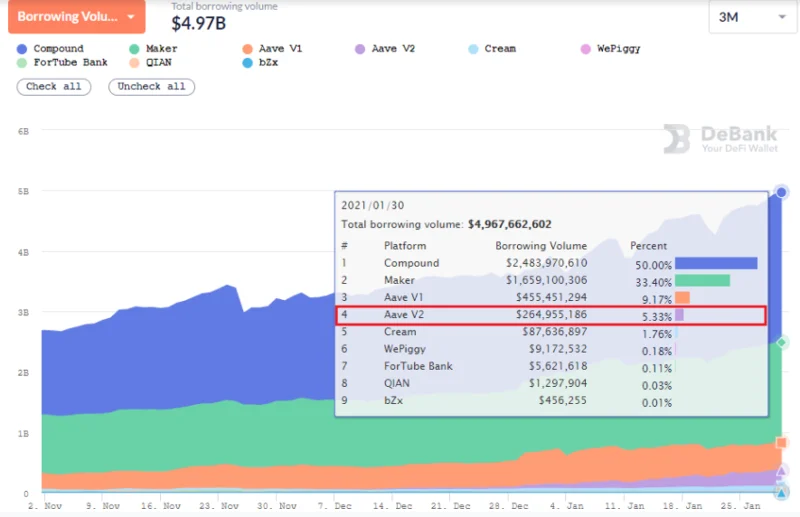This screenshot has width=800, height=517.
Task: Click the 4. Jan x-axis label
Action: 567,506
